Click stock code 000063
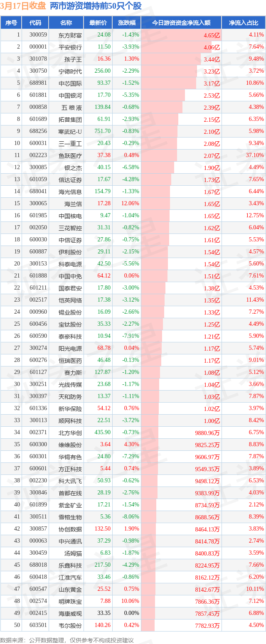Viewport: 266px width, 644px height. (38, 541)
